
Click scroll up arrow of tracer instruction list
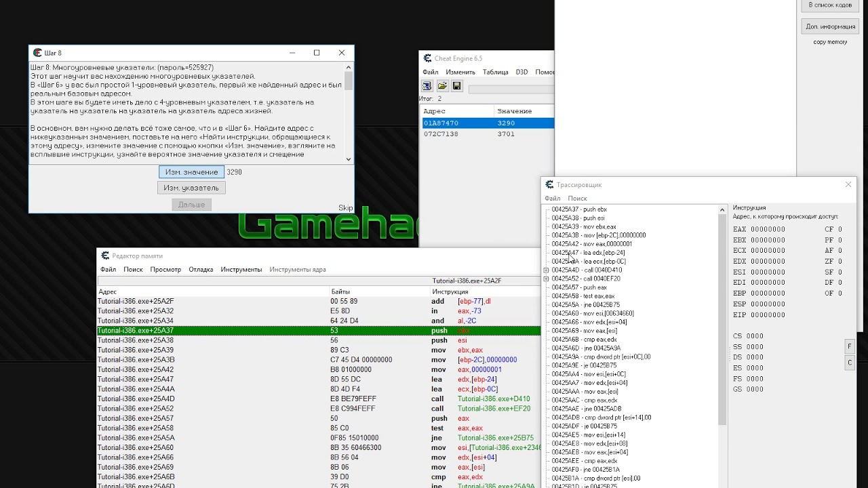722,210
